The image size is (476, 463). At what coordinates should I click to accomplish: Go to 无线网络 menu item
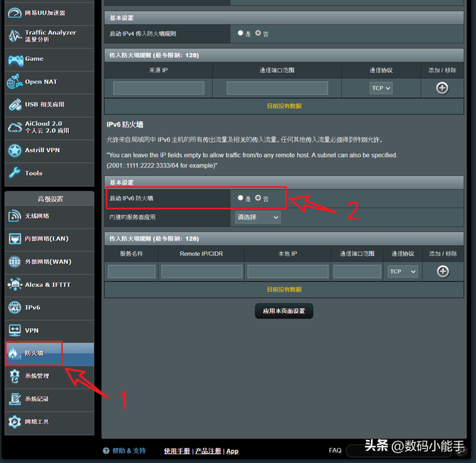pos(50,217)
